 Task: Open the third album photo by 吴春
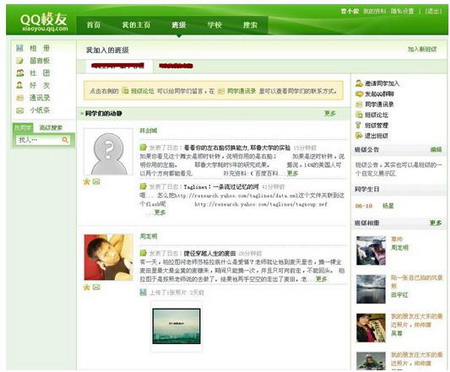coord(371,328)
